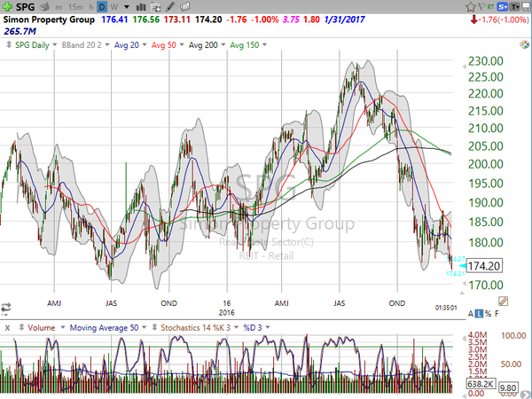The height and width of the screenshot is (399, 532).
Task: Click the price axis scroll-up triangle near 230.00
Action: tap(464, 66)
